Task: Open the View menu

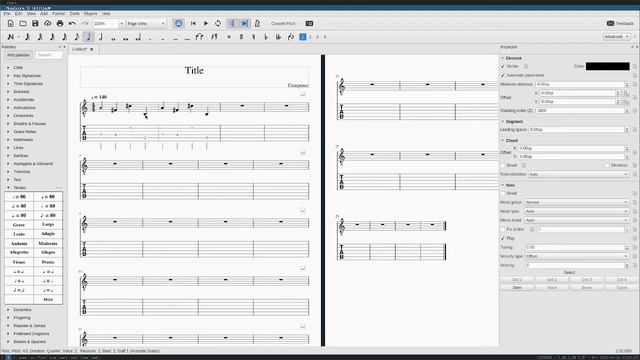Action: 31,13
